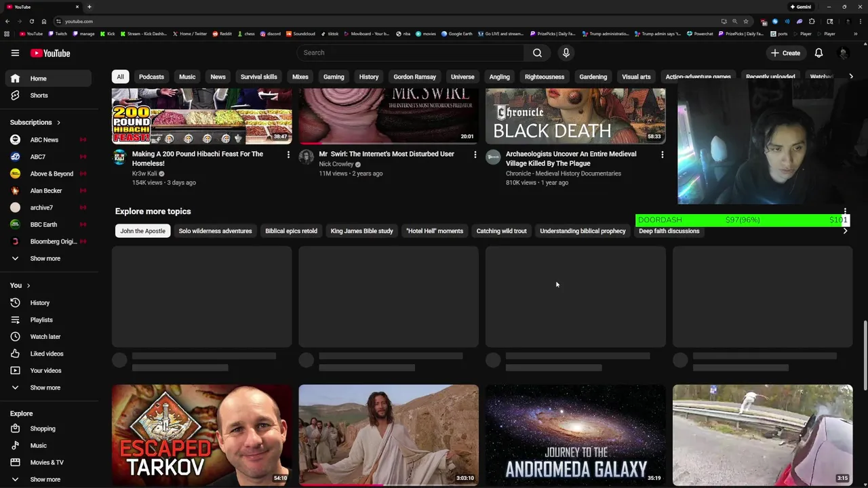Viewport: 868px width, 488px height.
Task: Click the search magnifier button
Action: point(537,53)
